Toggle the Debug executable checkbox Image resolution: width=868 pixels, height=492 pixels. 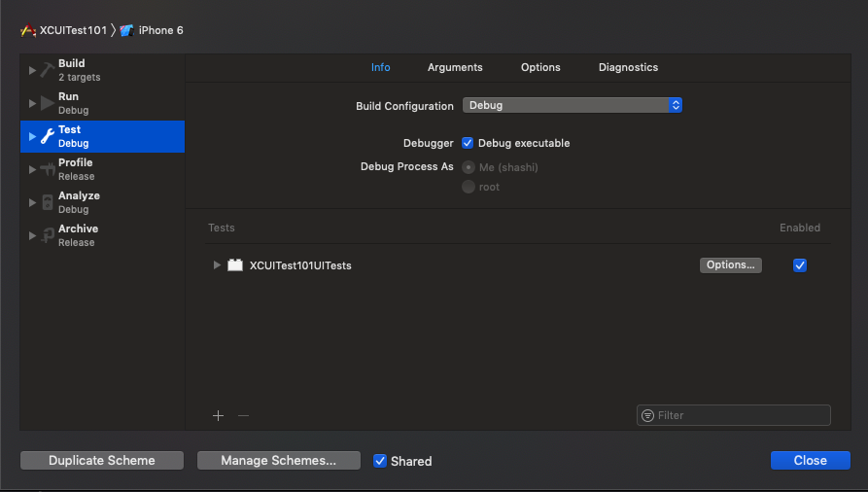(x=468, y=143)
